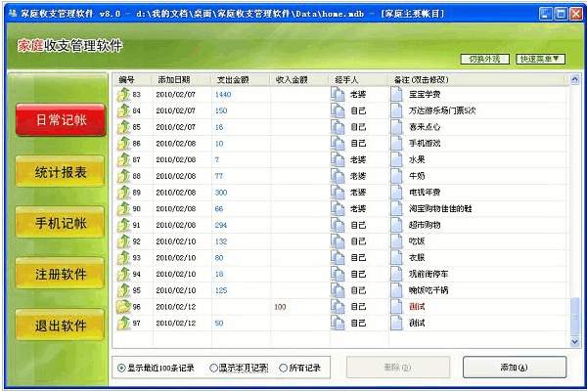Click the note page icon beside 超市购物
This screenshot has height=392, width=587.
(x=396, y=225)
